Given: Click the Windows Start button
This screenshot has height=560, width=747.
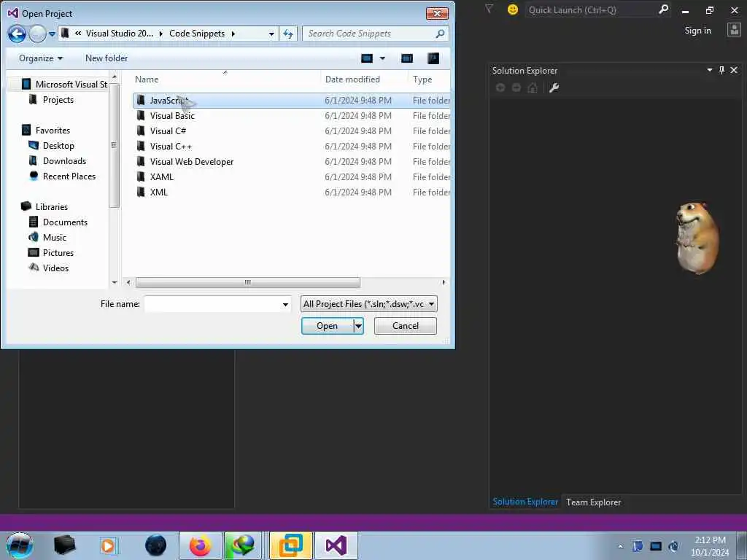Looking at the screenshot, I should (20, 545).
